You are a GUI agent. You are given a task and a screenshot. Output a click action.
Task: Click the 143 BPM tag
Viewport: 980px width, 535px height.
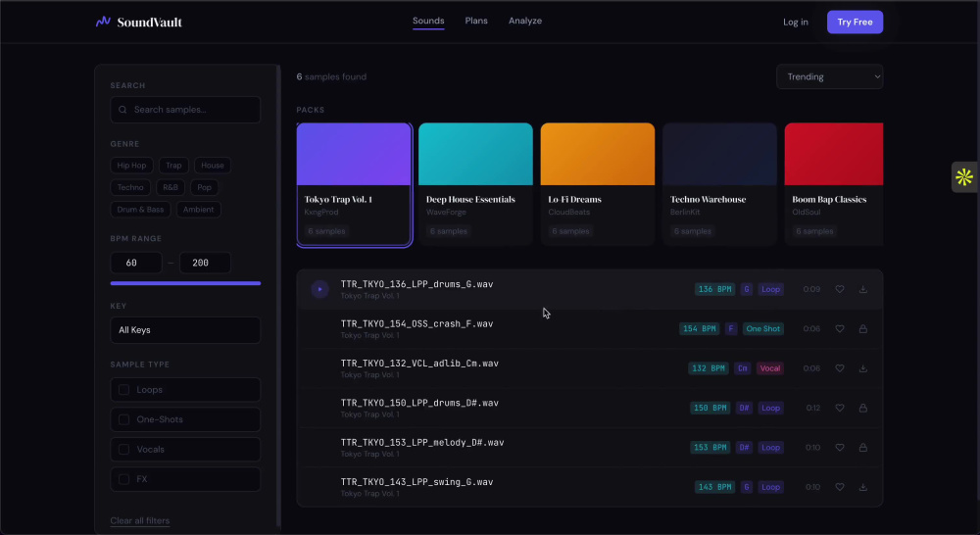[715, 487]
